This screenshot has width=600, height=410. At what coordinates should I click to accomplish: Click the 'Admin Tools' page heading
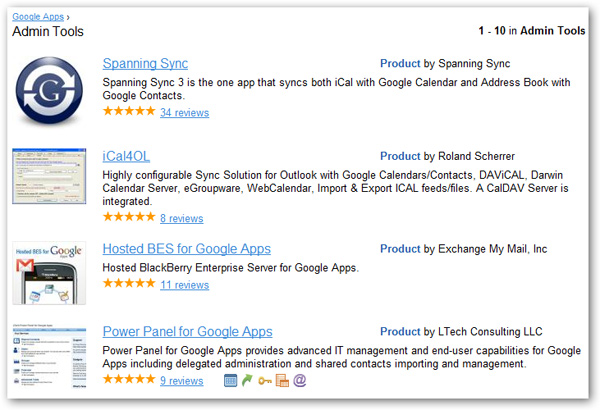(48, 31)
